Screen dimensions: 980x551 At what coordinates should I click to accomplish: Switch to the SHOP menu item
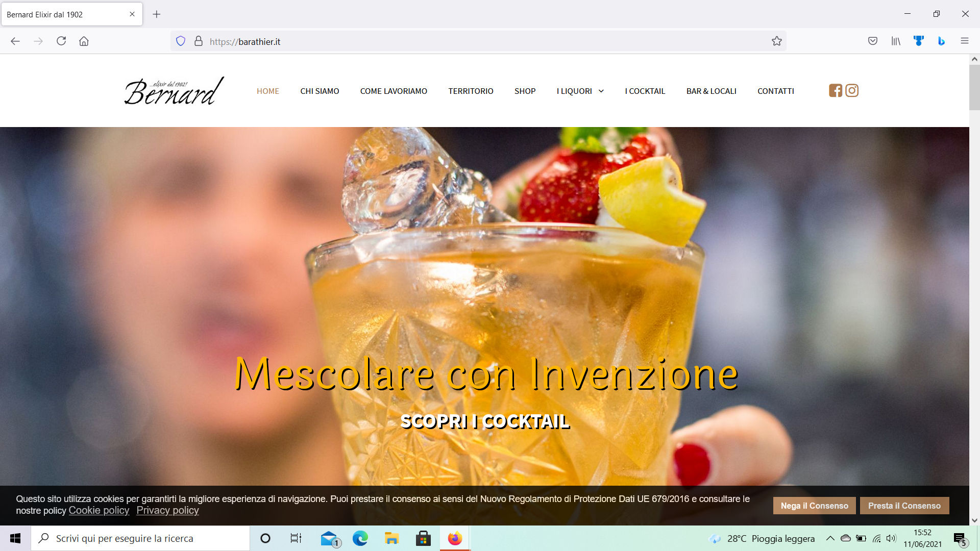click(x=525, y=91)
